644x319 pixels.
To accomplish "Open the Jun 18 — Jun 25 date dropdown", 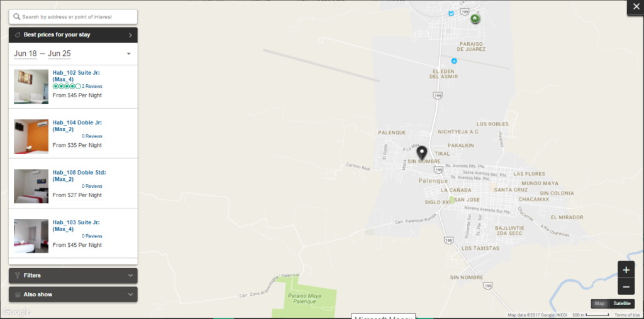I will click(73, 54).
